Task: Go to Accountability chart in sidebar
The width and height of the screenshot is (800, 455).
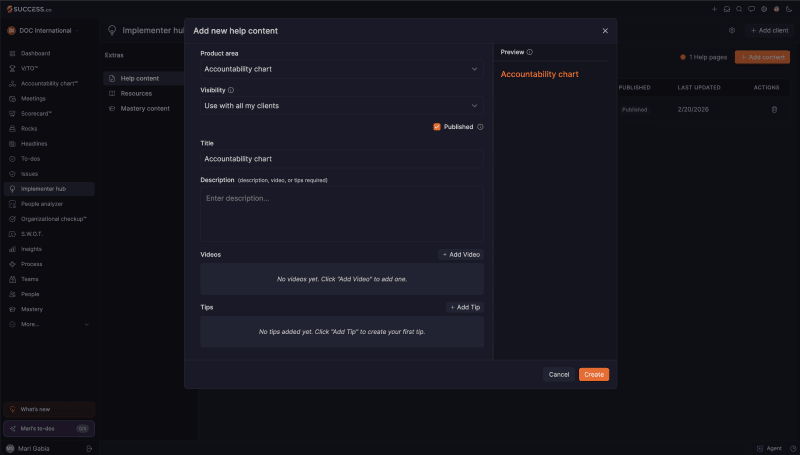Action: [49, 84]
